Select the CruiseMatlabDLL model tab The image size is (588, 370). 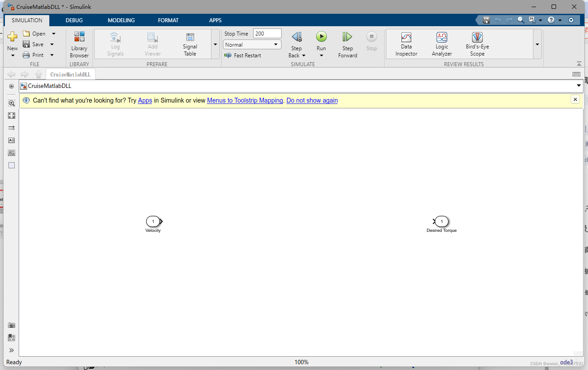point(71,75)
